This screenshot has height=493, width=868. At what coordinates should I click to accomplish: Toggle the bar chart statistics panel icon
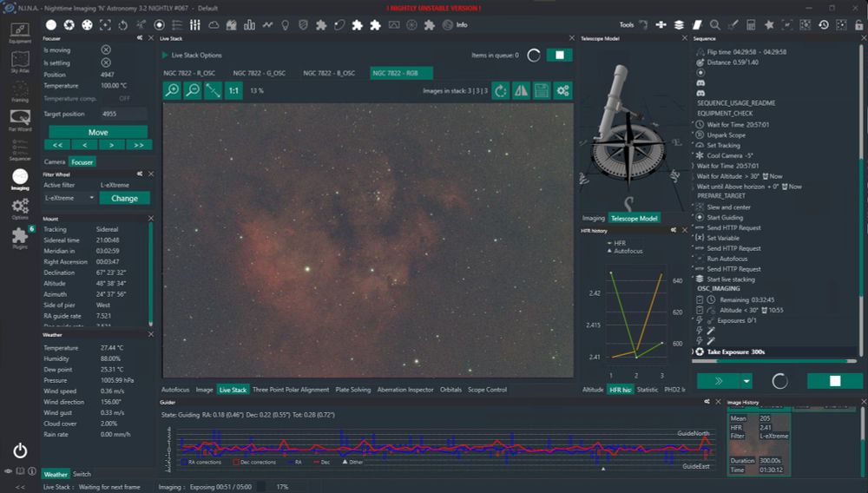click(x=249, y=25)
